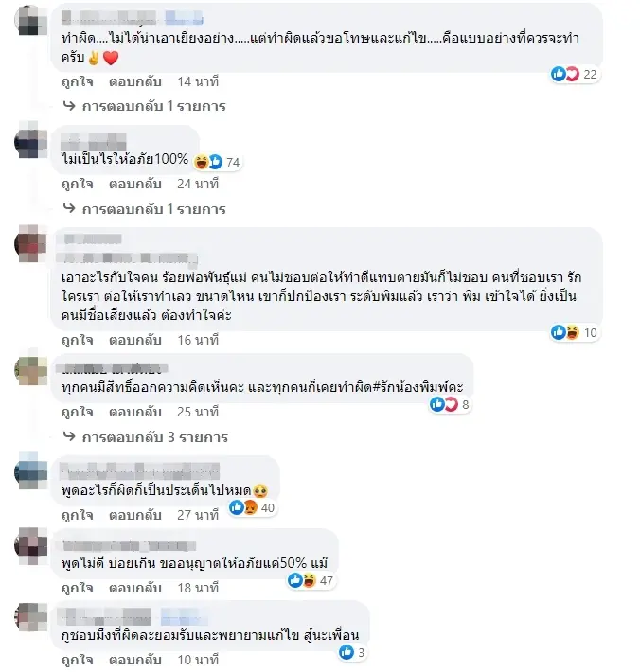
Task: Click the avatar of the last commenter
Action: (31, 617)
